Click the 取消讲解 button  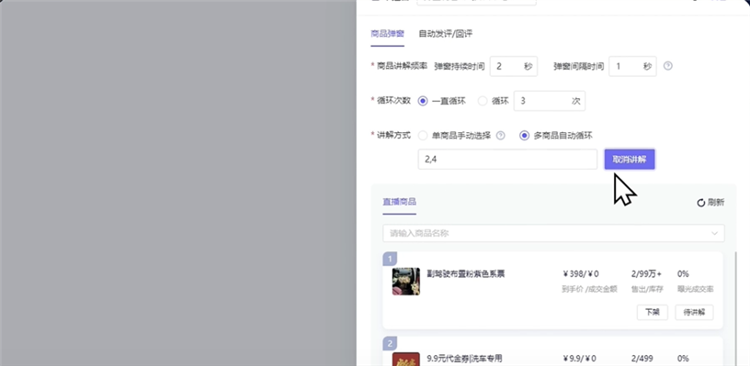(x=629, y=159)
